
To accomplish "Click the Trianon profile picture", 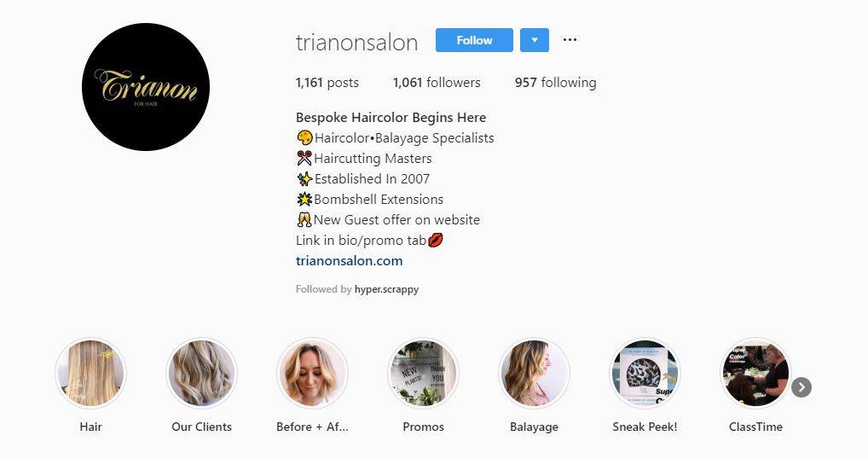I will click(146, 87).
